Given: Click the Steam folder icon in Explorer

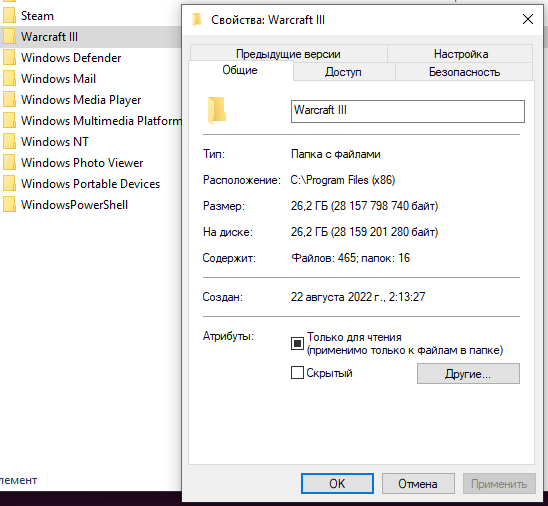Looking at the screenshot, I should pos(9,16).
